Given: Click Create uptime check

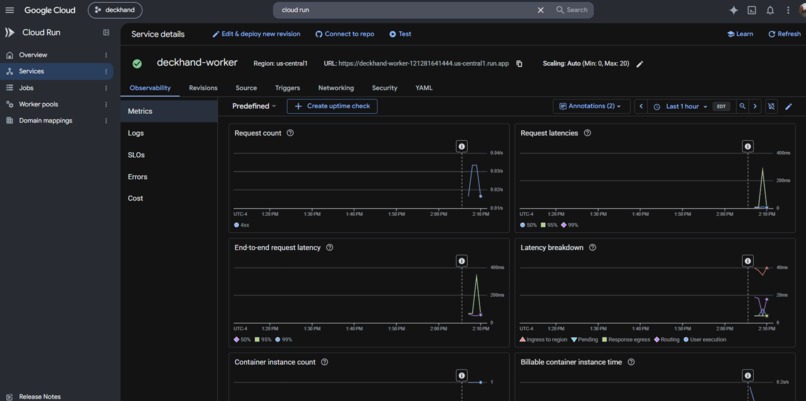Looking at the screenshot, I should point(332,106).
